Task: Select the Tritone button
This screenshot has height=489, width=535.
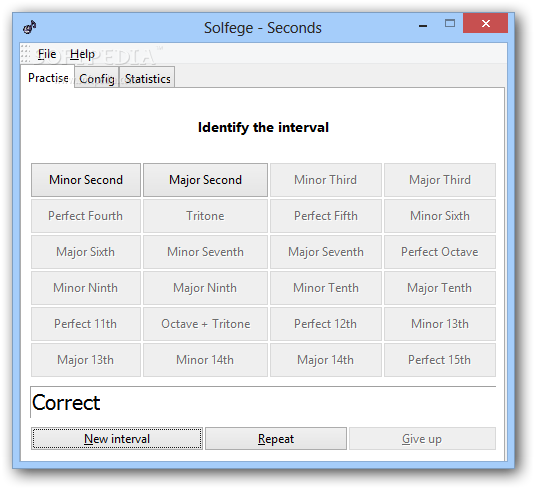Action: click(x=205, y=216)
